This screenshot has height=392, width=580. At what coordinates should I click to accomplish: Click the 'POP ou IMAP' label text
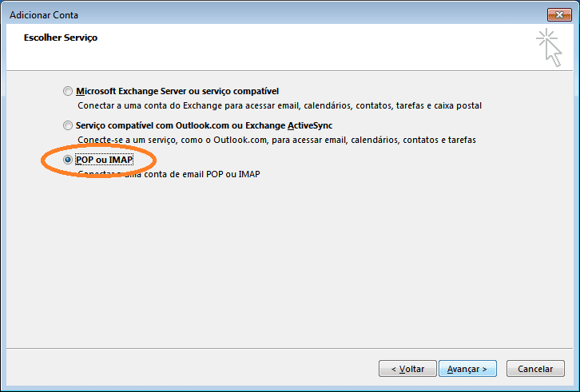click(x=103, y=160)
